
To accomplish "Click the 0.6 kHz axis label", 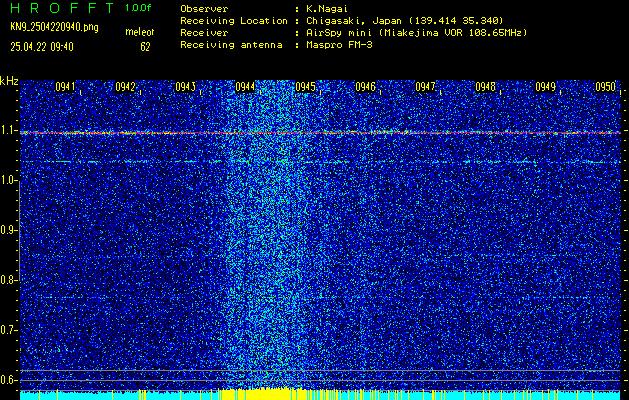I will pos(8,380).
